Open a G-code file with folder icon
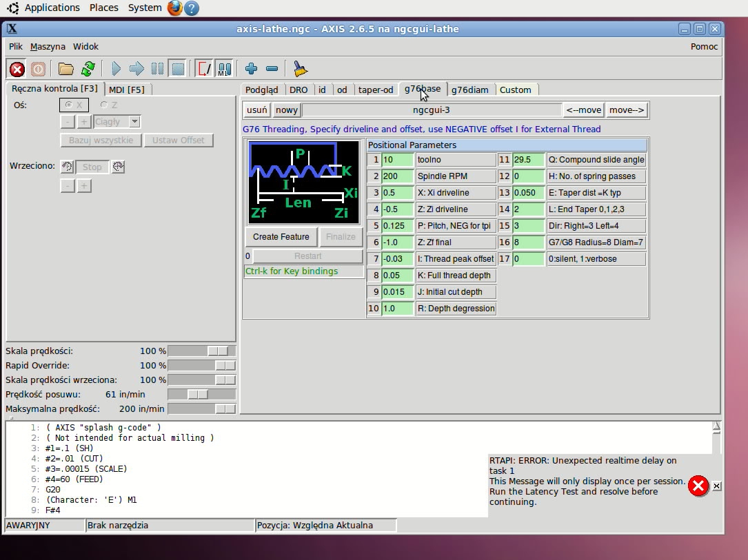 65,70
